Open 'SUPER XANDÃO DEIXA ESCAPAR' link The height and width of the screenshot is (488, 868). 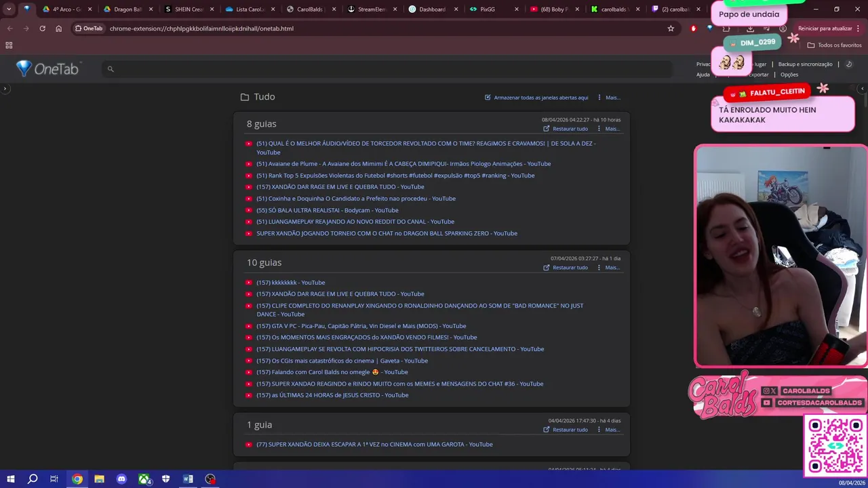(374, 445)
